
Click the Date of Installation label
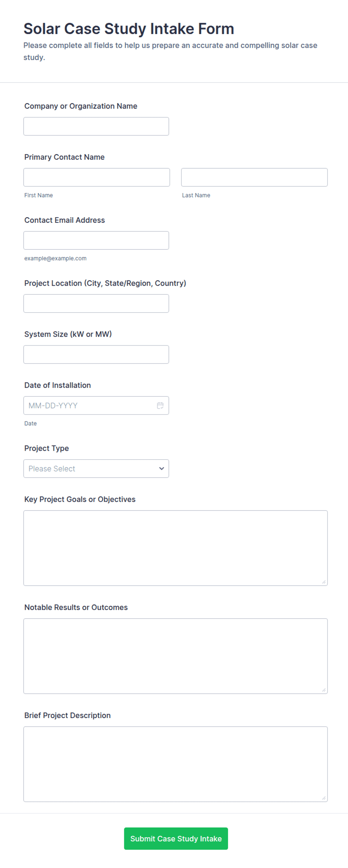58,385
